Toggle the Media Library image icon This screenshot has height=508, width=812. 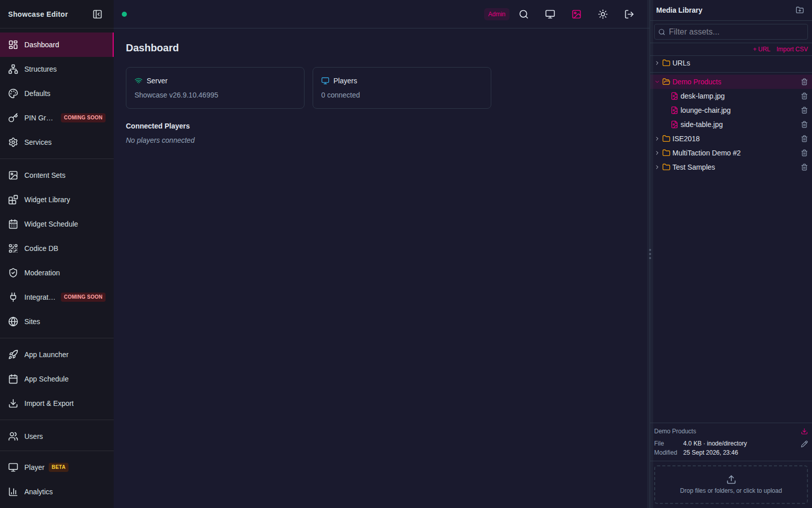pos(577,14)
